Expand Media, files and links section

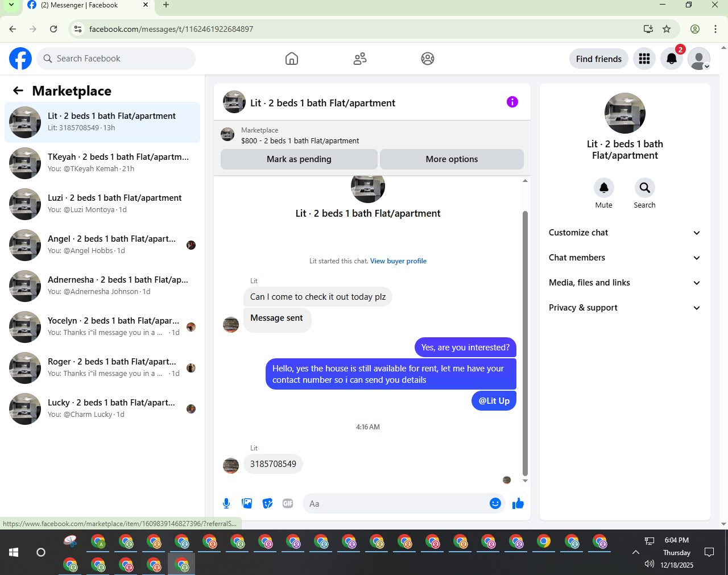[625, 283]
